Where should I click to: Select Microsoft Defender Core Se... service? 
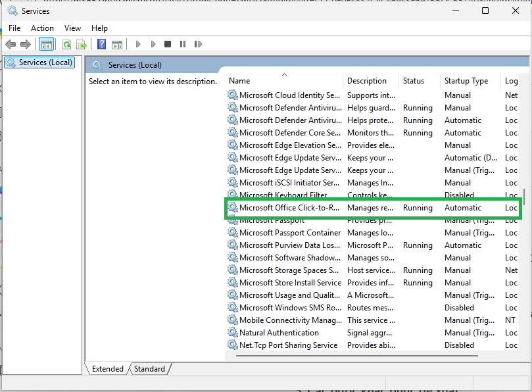[373, 133]
